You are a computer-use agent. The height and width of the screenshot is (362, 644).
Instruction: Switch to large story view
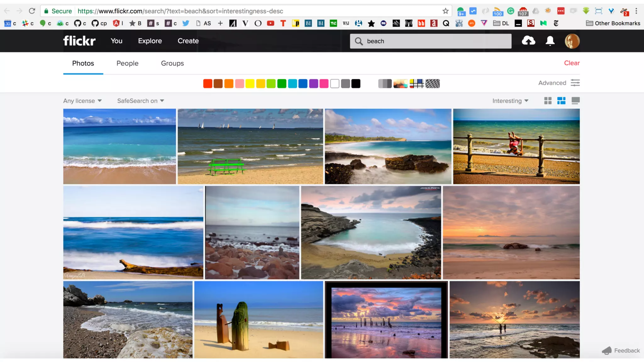(x=575, y=101)
